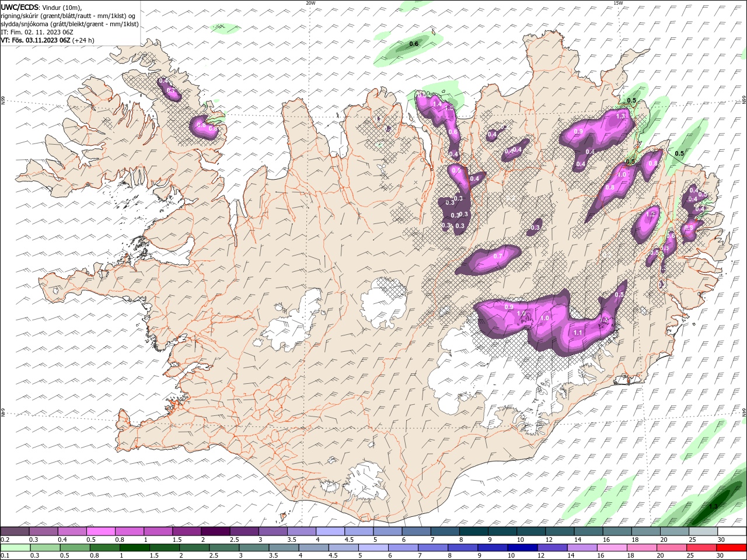The height and width of the screenshot is (560, 747).
Task: Click the top-row legend swatch between 3 and 3.5
Action: (x=273, y=531)
